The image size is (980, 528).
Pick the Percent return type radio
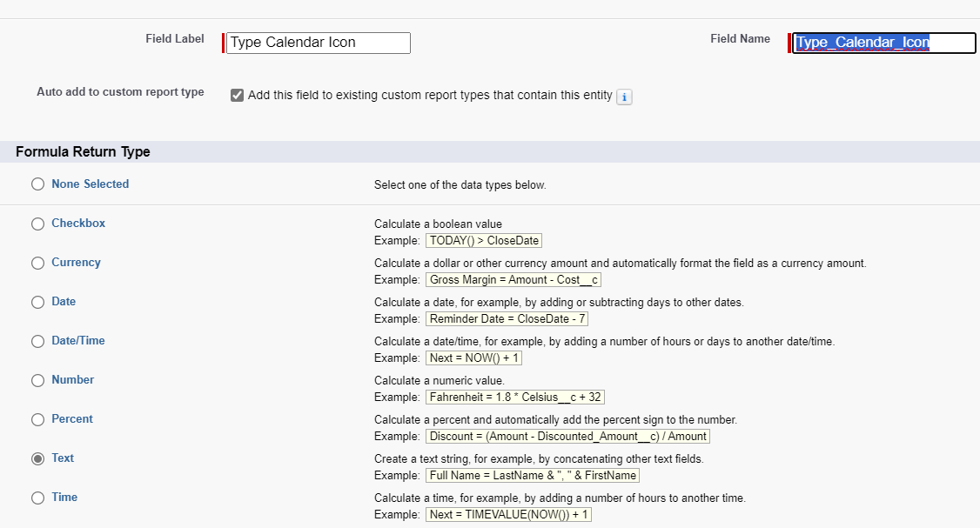(x=38, y=419)
